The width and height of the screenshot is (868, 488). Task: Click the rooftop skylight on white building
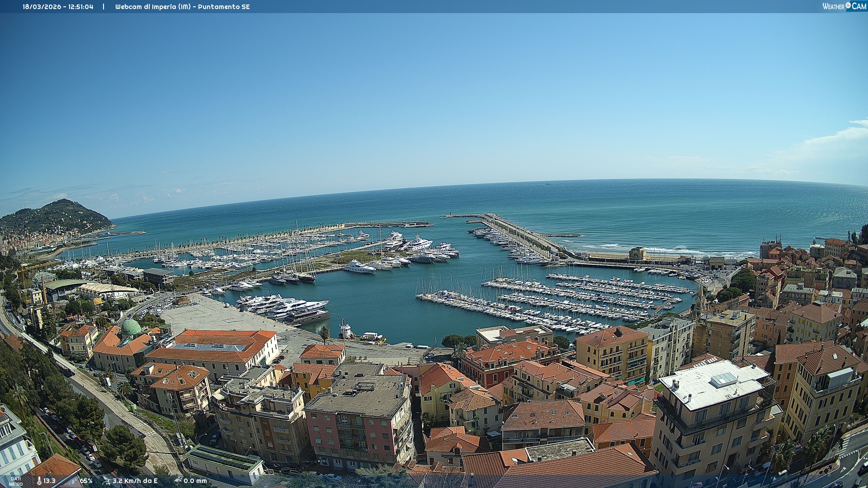tap(724, 379)
